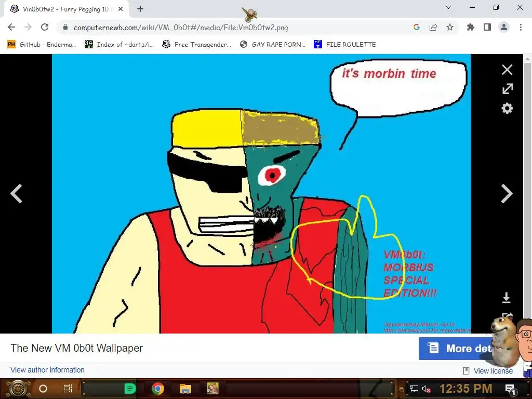Image resolution: width=532 pixels, height=399 pixels.
Task: Open Chrome three-dot menu
Action: (x=521, y=27)
